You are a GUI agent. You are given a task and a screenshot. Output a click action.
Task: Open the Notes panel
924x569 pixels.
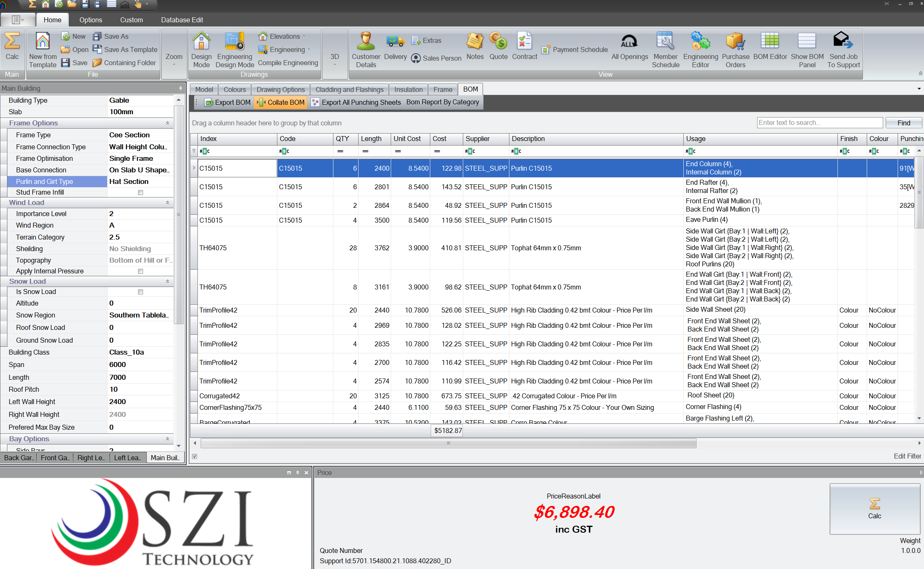[x=475, y=46]
